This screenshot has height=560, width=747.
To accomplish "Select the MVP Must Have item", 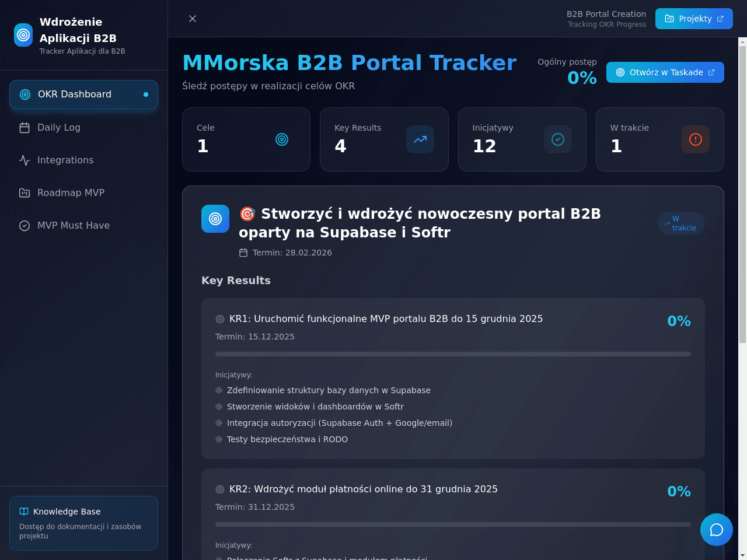I will click(83, 225).
